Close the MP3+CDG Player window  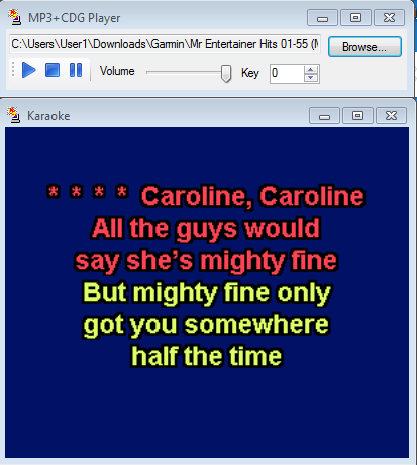[389, 18]
